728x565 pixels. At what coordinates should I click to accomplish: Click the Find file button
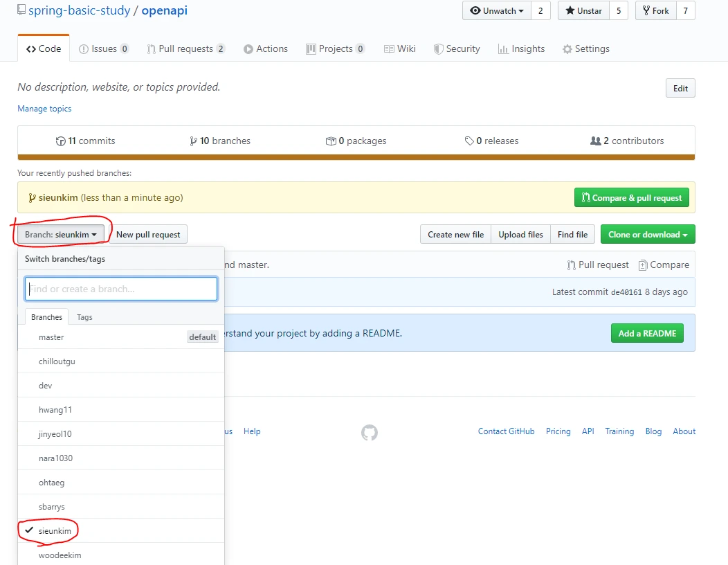[x=572, y=235]
